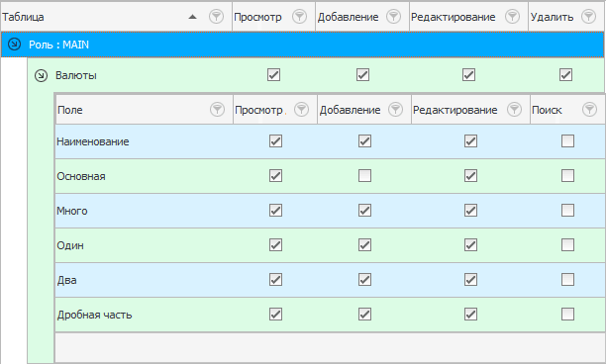Toggle Добавление checkbox for Дробная часть
Screen dimensions: 606x364
tap(364, 315)
